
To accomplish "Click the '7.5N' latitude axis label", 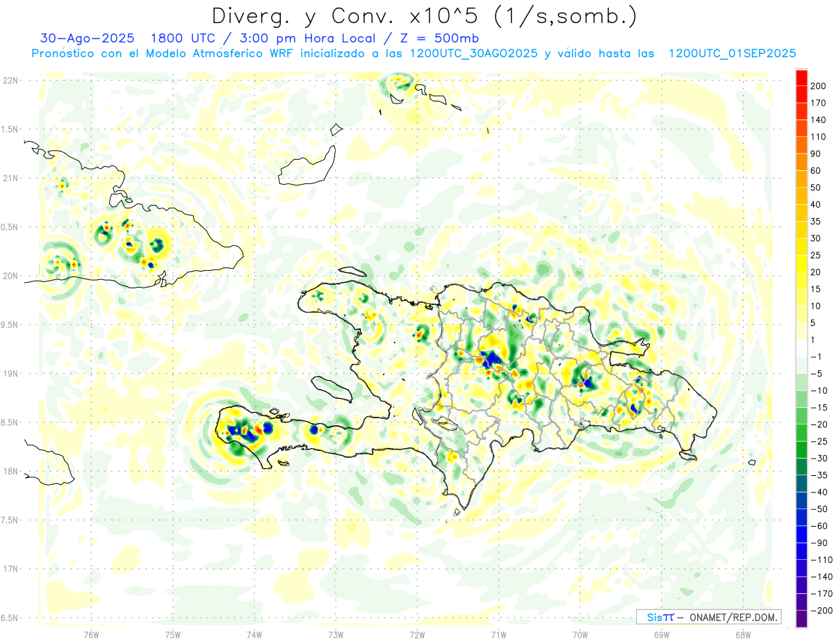I will 10,520.
